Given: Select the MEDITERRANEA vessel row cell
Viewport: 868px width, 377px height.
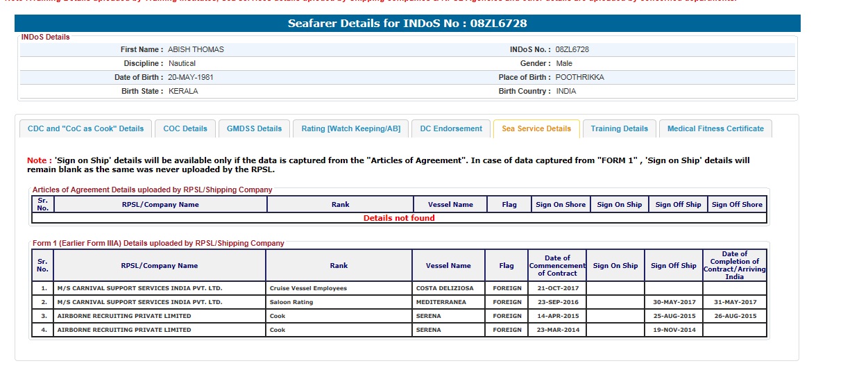Looking at the screenshot, I should (x=441, y=302).
